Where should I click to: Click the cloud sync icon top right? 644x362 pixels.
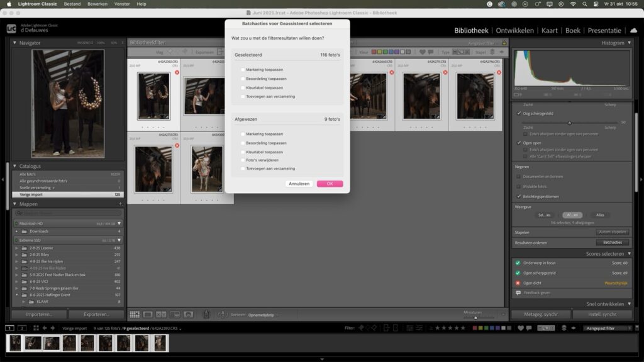tap(633, 30)
